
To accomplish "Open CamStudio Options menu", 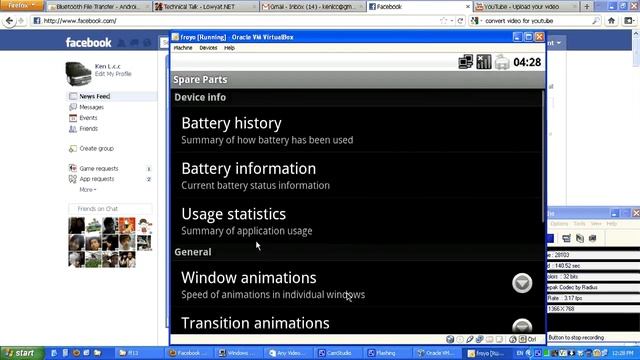I will 559,224.
